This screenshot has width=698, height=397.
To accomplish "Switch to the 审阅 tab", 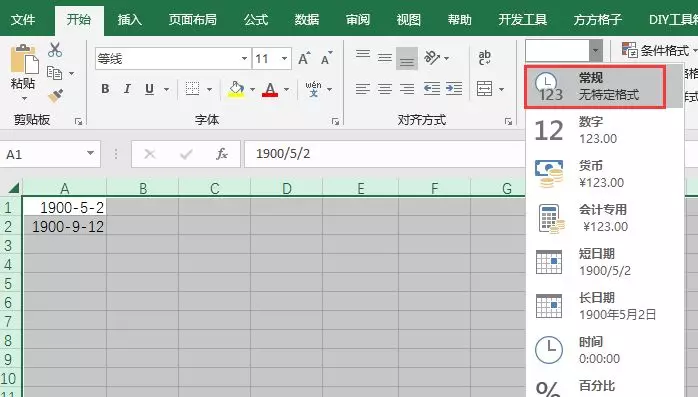I will [x=358, y=20].
